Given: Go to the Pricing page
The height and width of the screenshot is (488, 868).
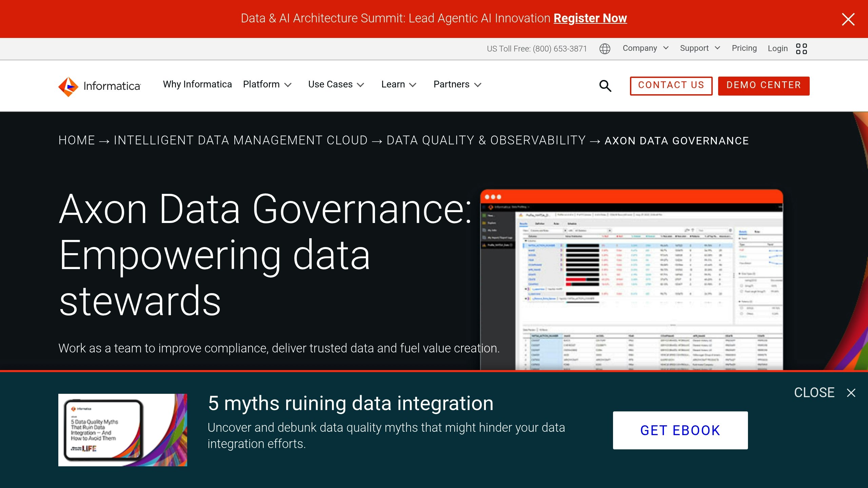Looking at the screenshot, I should pos(744,48).
